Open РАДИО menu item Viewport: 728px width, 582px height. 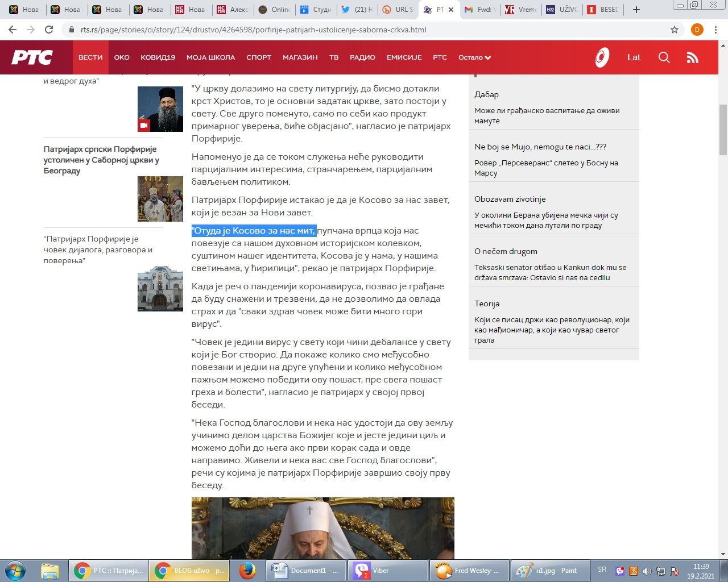point(362,57)
